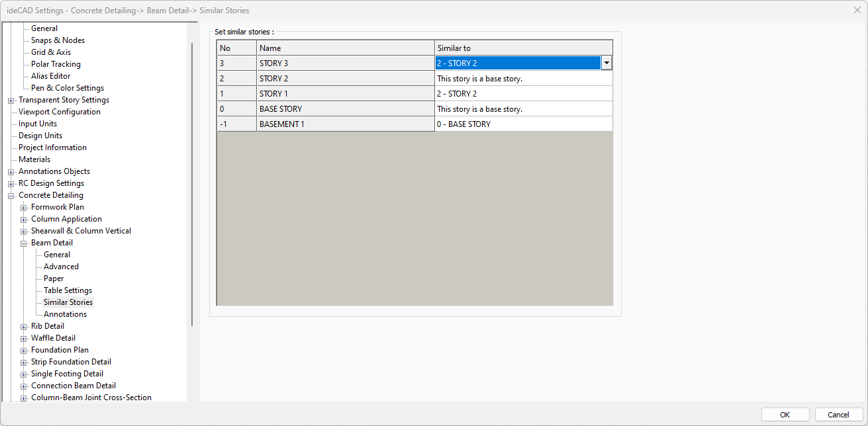
Task: Expand the Formwork Plan node
Action: (24, 208)
